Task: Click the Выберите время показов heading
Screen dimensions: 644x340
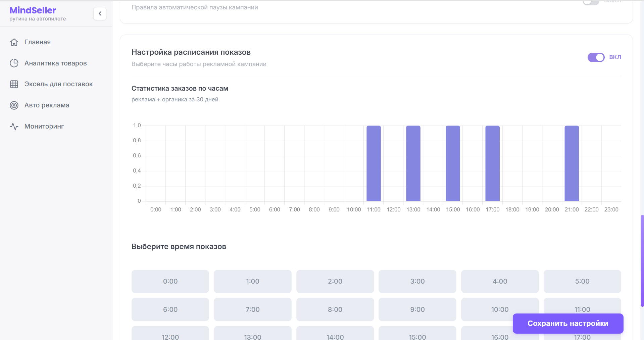Action: tap(179, 247)
